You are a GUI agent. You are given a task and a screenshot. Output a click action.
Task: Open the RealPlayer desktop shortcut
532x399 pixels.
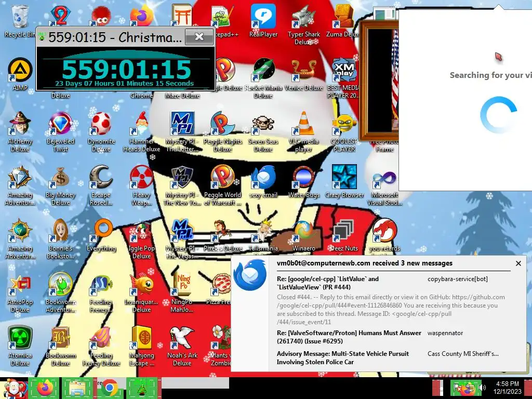tap(263, 20)
